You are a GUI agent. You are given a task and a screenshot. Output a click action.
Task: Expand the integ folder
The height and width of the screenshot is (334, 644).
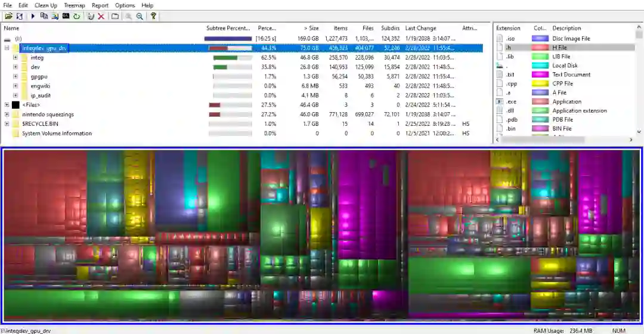[15, 57]
